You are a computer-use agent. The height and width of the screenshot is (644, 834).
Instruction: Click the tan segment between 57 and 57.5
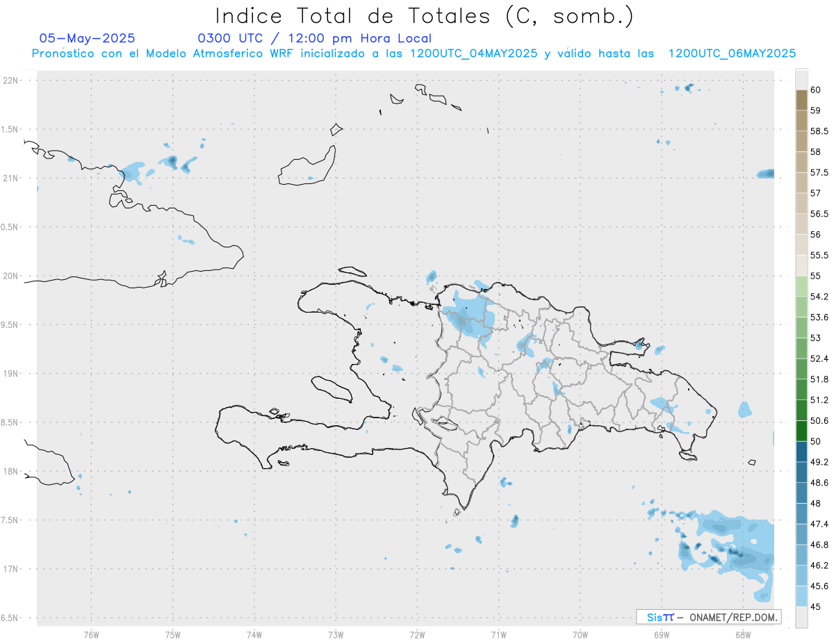pyautogui.click(x=801, y=183)
